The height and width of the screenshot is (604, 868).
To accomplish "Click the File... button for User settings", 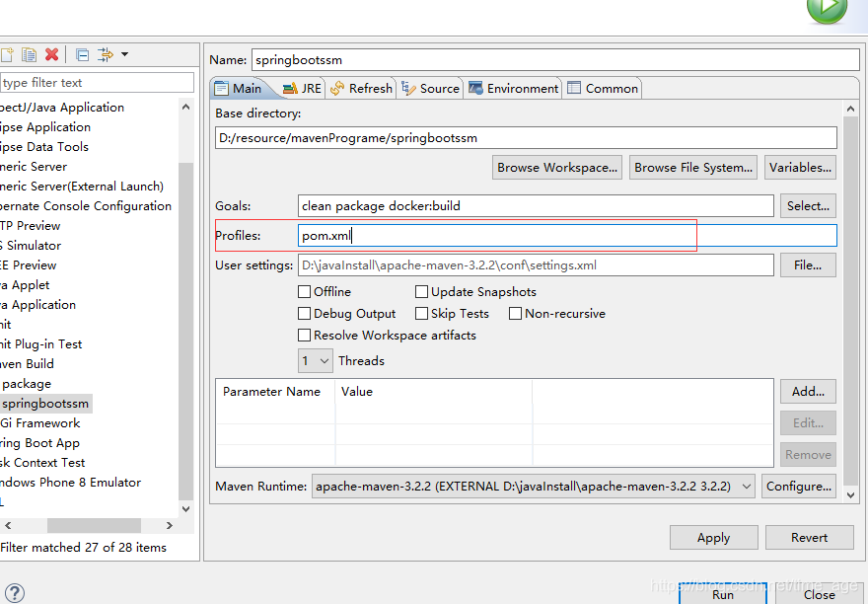I will [808, 265].
